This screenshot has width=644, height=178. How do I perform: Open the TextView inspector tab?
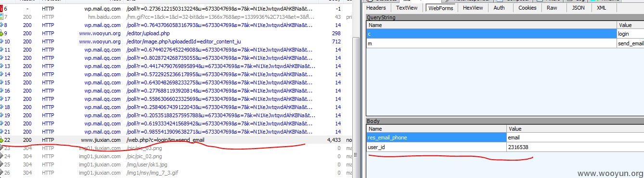[x=407, y=8]
